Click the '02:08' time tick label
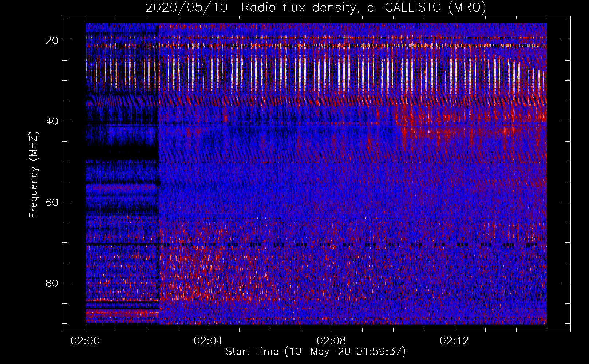The width and height of the screenshot is (589, 364). click(x=331, y=341)
